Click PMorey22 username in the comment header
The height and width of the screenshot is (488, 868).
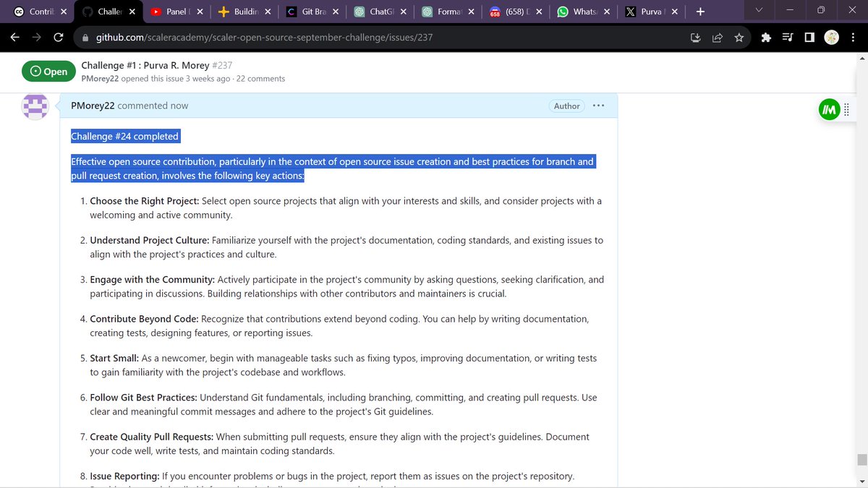[x=93, y=106]
